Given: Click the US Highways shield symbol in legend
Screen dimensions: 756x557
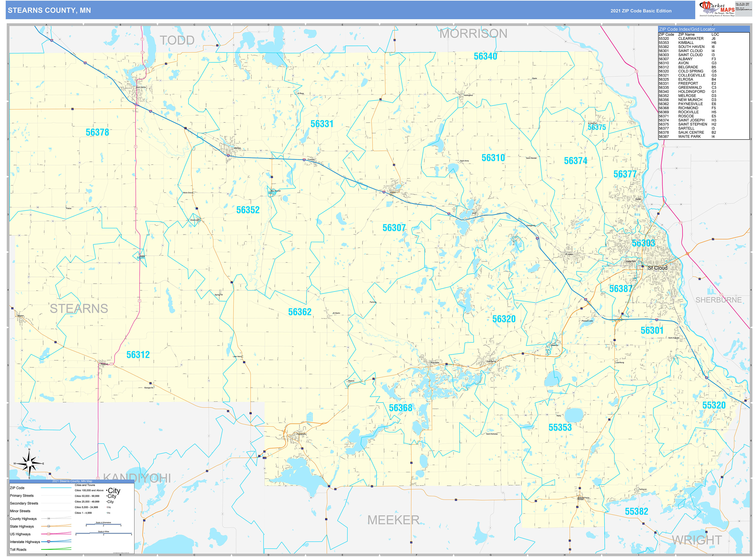Looking at the screenshot, I should pos(49,534).
